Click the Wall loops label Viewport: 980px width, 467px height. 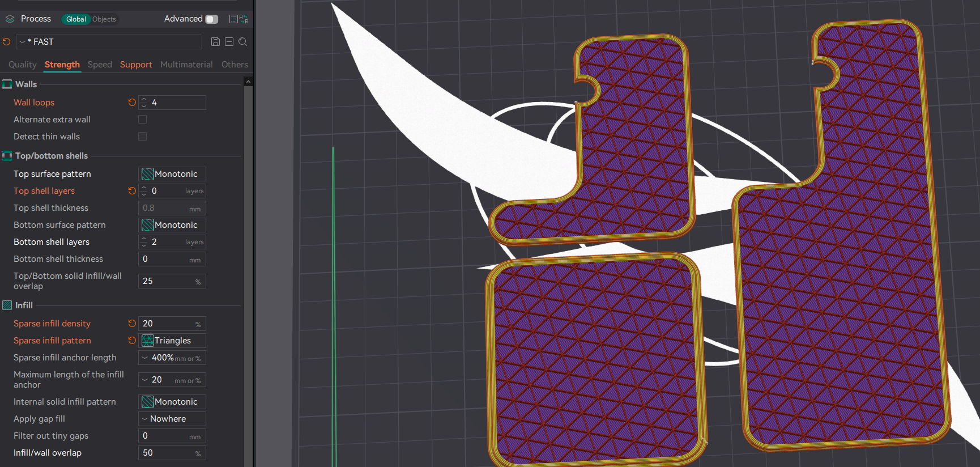click(34, 103)
